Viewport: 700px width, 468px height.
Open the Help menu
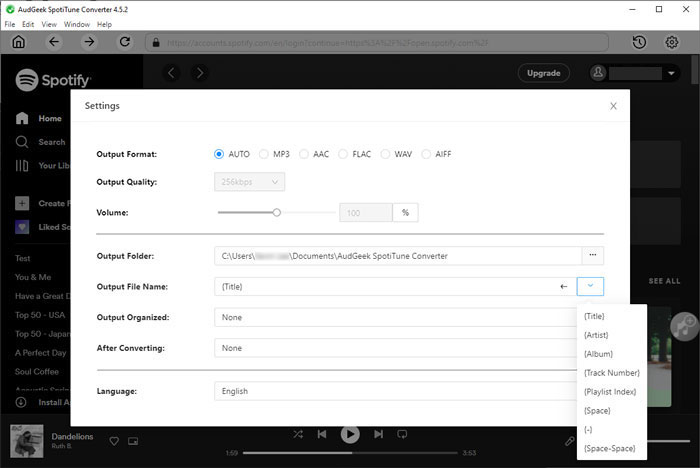(104, 24)
